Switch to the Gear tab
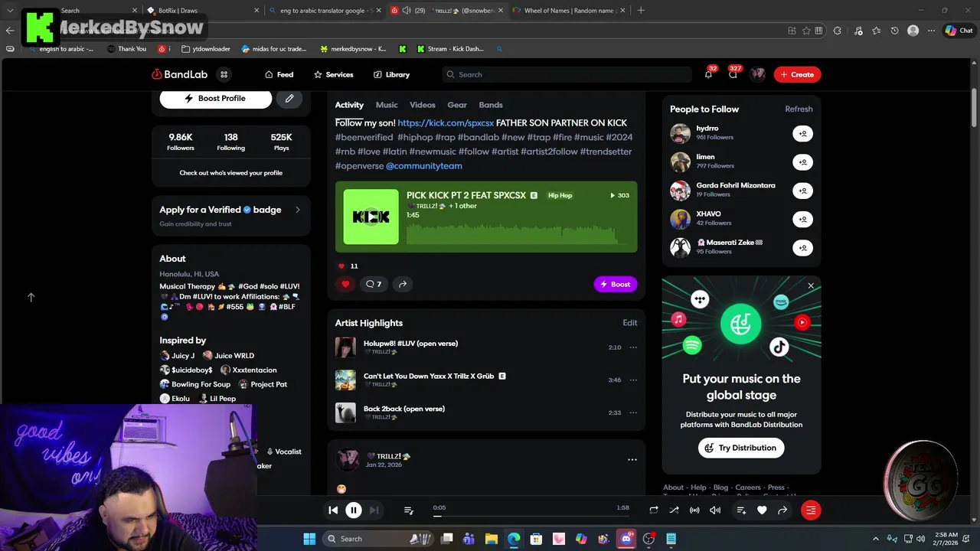Image resolution: width=980 pixels, height=551 pixels. pyautogui.click(x=457, y=105)
